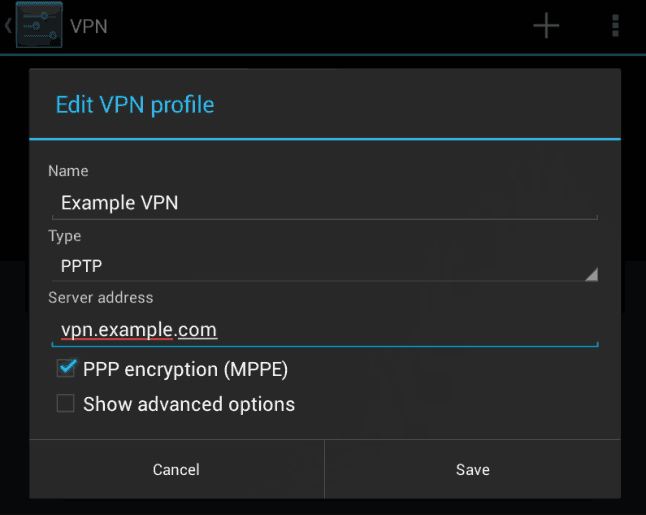Click the 'Show advanced options' label text
Viewport: 646px width, 515px height.
tap(189, 404)
